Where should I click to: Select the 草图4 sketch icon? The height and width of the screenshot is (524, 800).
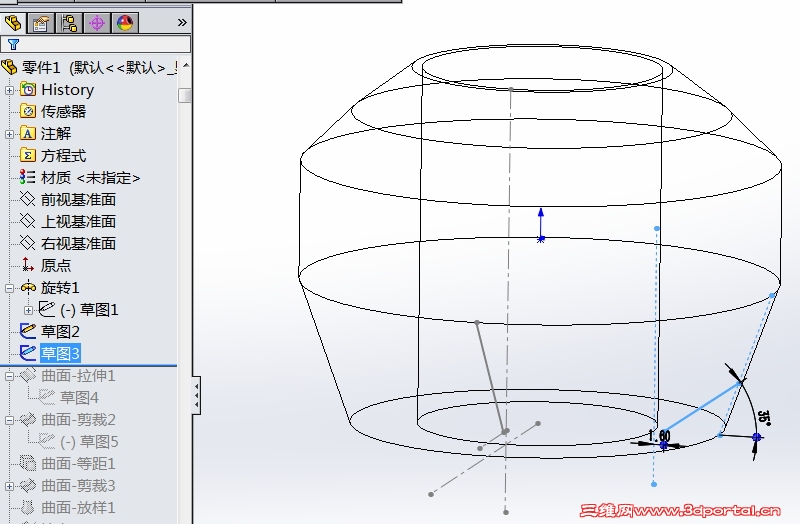click(x=47, y=397)
